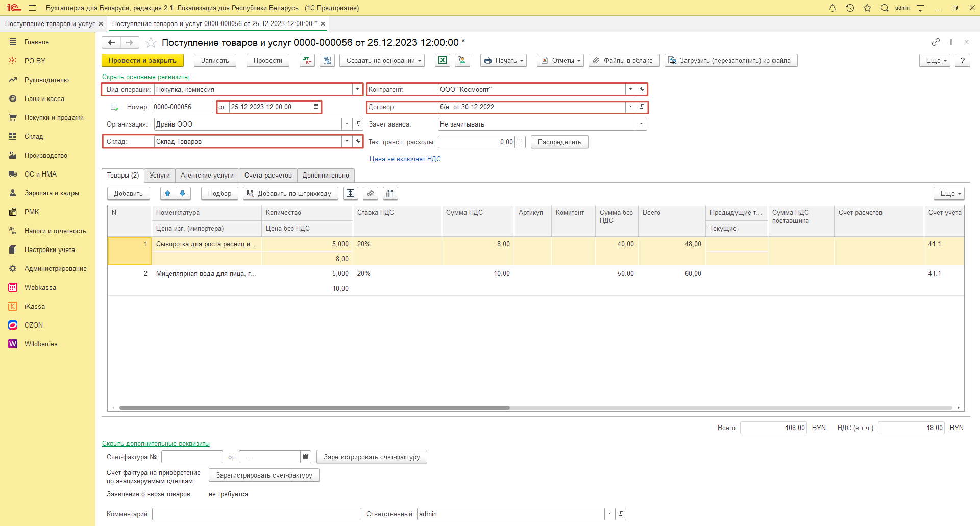Open Подбор selection button
Image resolution: width=980 pixels, height=526 pixels.
click(220, 193)
